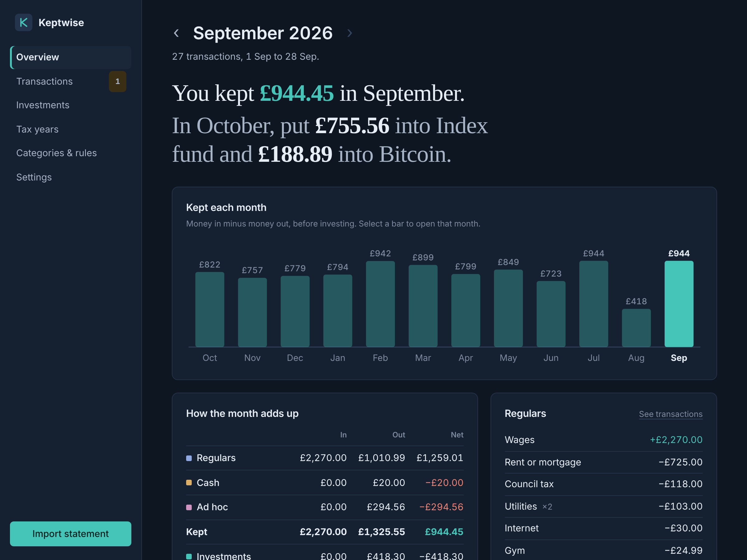Click the Rent or mortgage row
This screenshot has height=560, width=747.
click(x=604, y=462)
